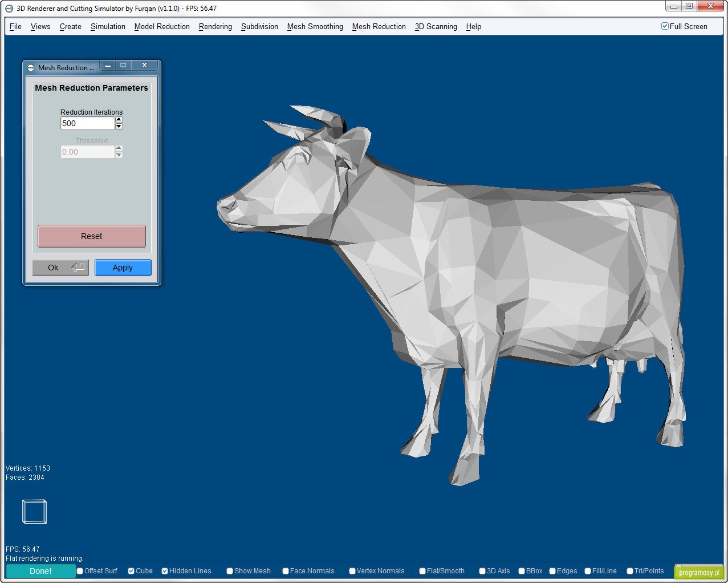
Task: Open the Help menu
Action: pos(473,26)
